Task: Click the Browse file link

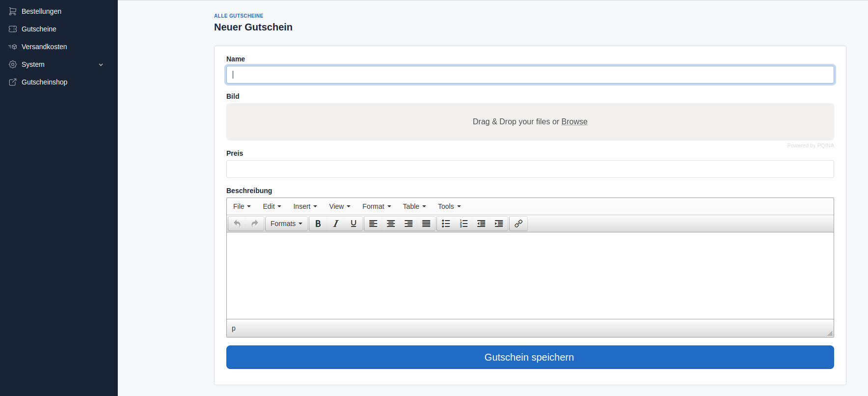Action: click(x=574, y=122)
